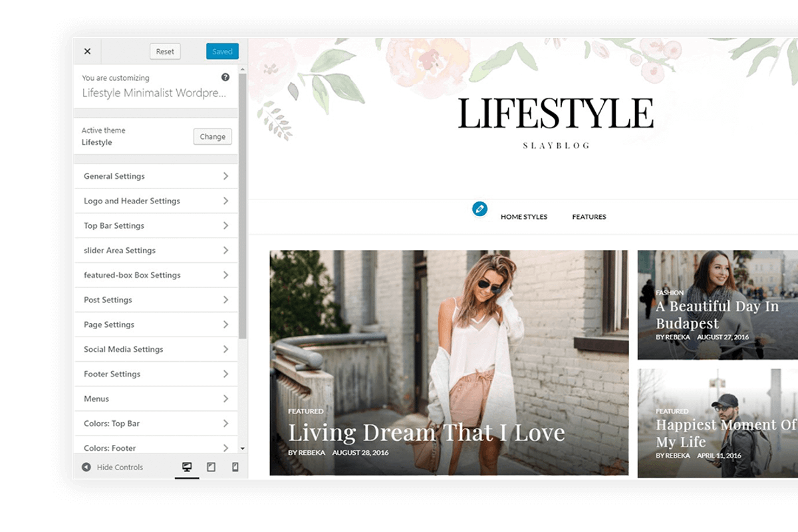798x532 pixels.
Task: Expand Top Bar Settings chevron
Action: [225, 225]
